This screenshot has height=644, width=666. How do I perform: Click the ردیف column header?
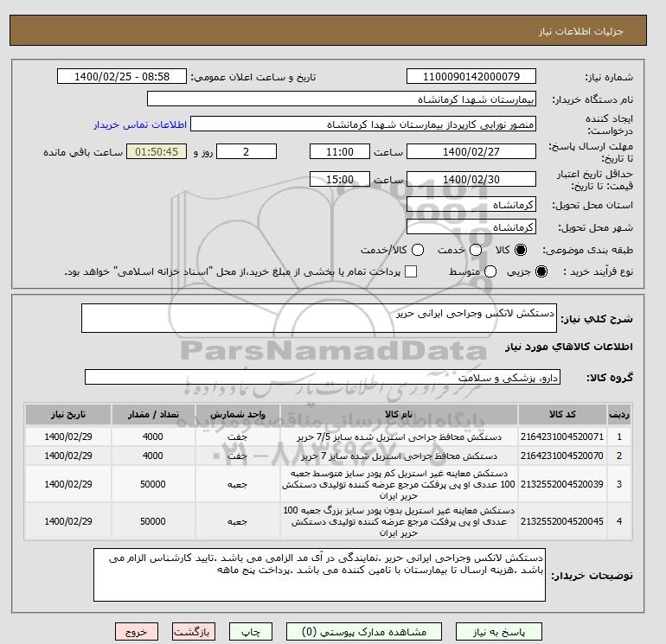[619, 414]
